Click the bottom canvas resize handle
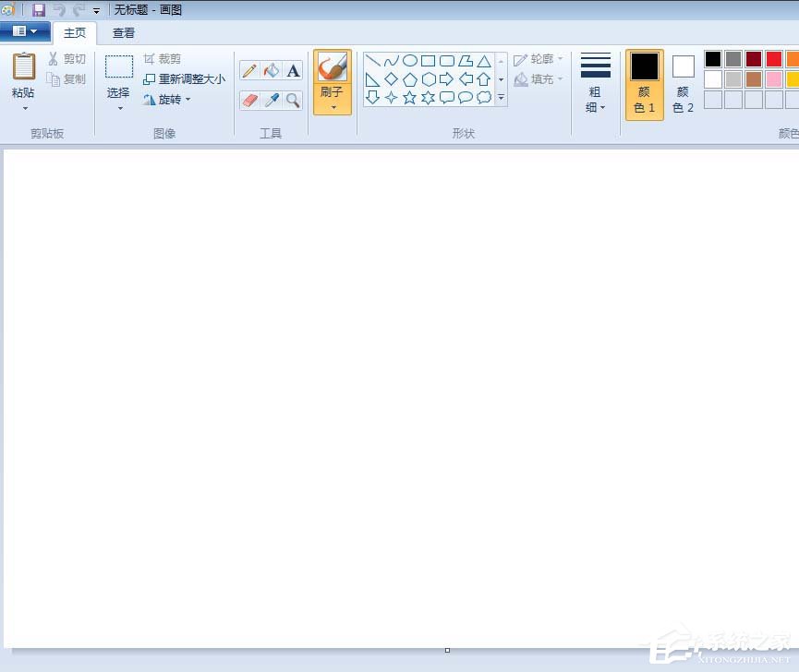This screenshot has height=672, width=799. [x=447, y=650]
